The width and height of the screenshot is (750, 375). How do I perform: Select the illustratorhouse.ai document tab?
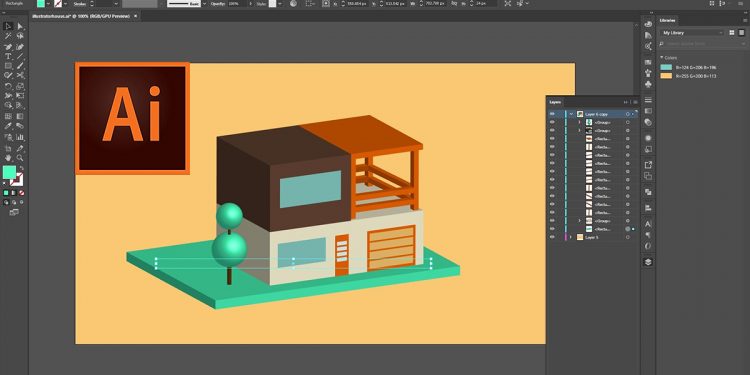coord(80,16)
